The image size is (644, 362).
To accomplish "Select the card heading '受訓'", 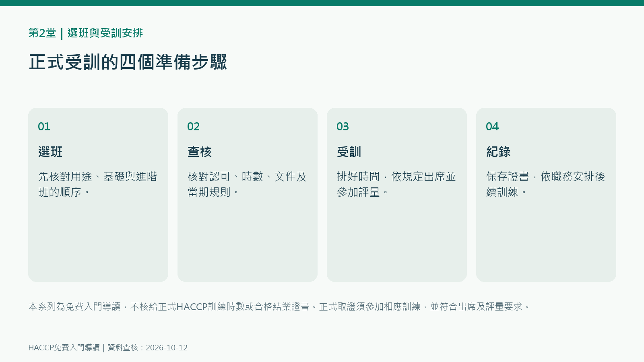I will click(349, 152).
